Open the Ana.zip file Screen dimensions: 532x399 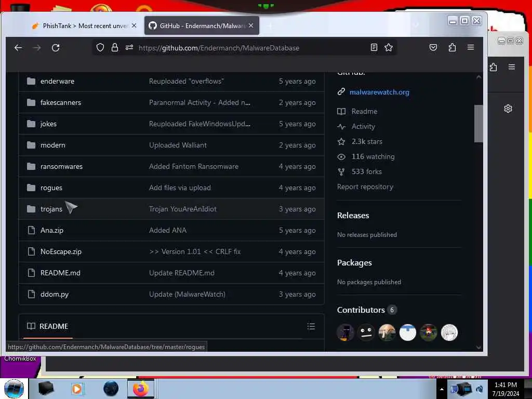pyautogui.click(x=51, y=230)
